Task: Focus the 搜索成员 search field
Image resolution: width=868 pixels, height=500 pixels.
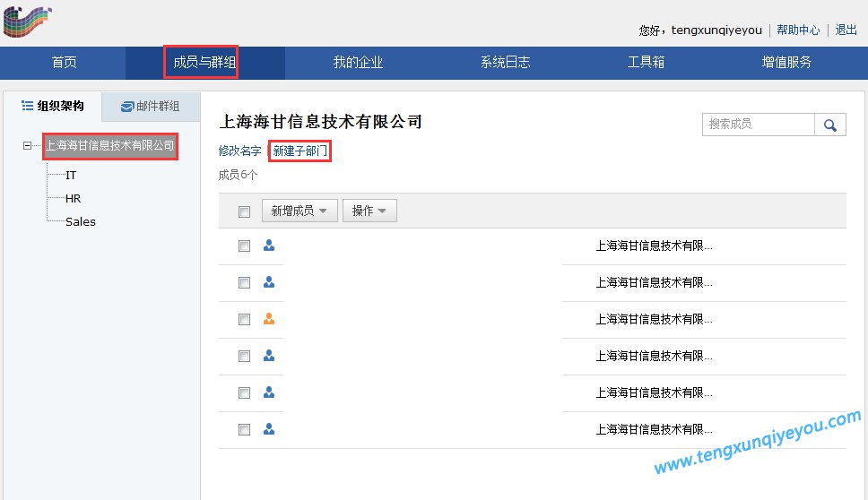Action: click(x=759, y=125)
